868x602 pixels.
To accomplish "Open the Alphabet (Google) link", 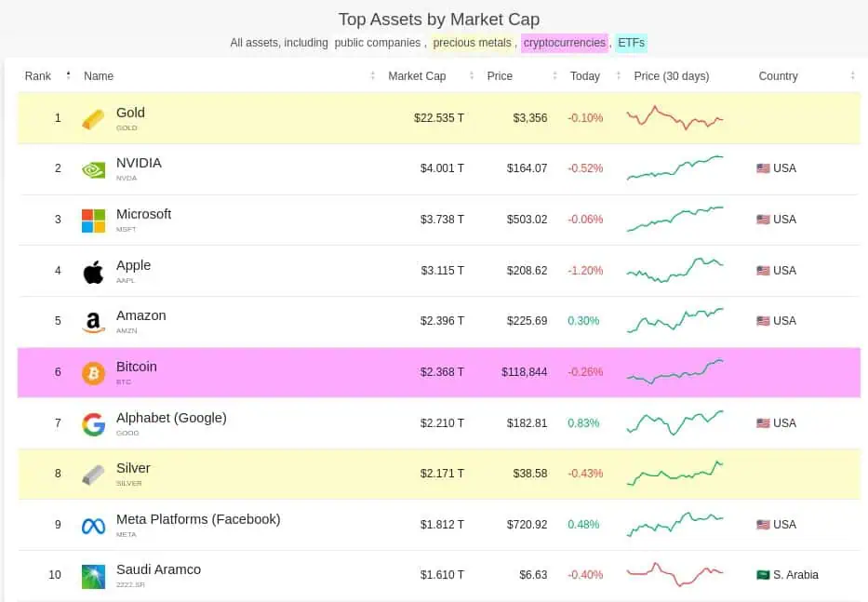I will [171, 418].
